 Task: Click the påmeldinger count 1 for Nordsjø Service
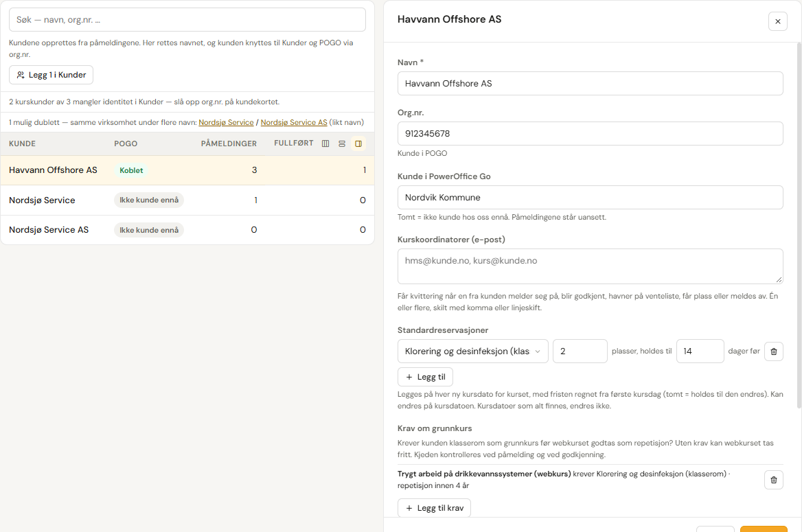click(255, 200)
